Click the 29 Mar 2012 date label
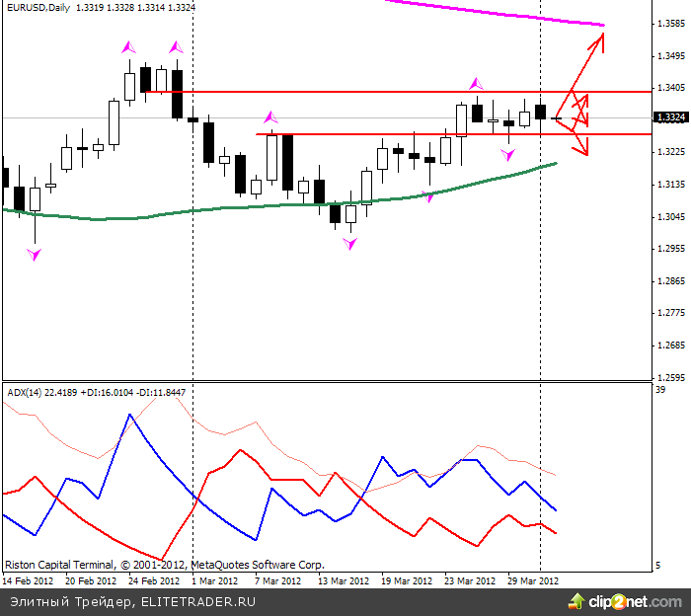The height and width of the screenshot is (616, 691). pyautogui.click(x=533, y=580)
